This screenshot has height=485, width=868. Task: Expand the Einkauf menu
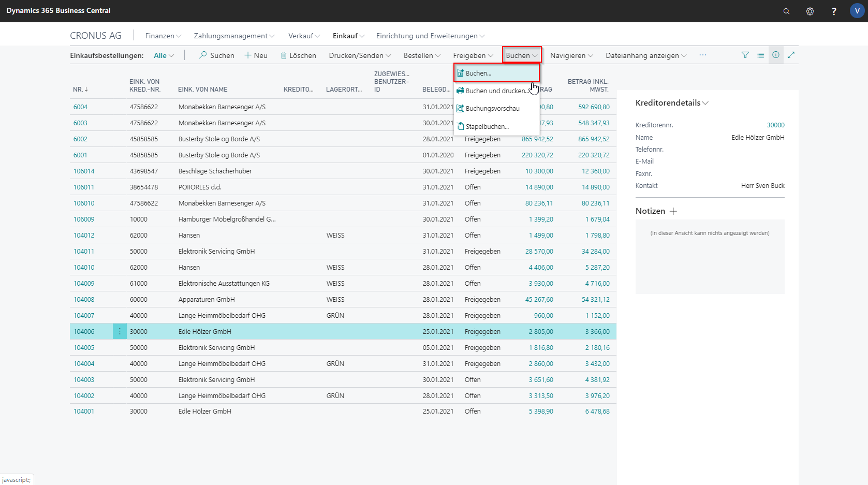[x=348, y=36]
